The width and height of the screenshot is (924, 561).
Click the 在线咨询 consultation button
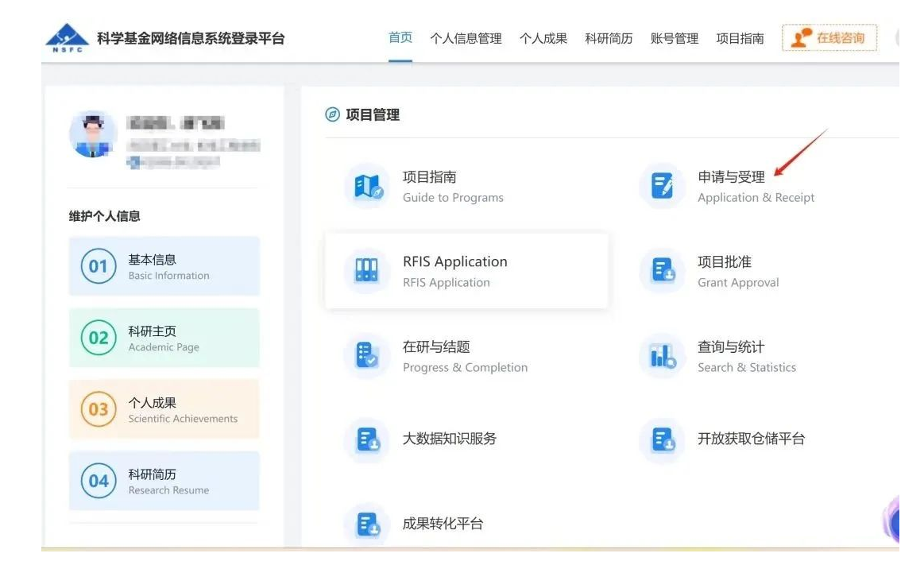[829, 37]
